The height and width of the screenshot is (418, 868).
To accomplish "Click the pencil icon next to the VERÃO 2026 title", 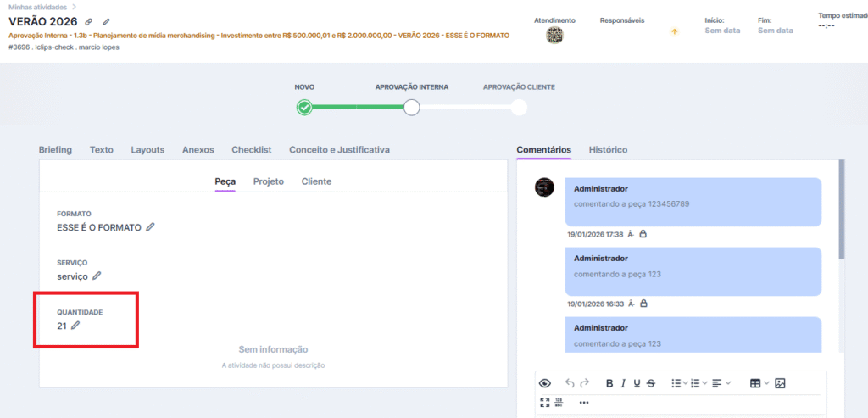I will (x=106, y=21).
